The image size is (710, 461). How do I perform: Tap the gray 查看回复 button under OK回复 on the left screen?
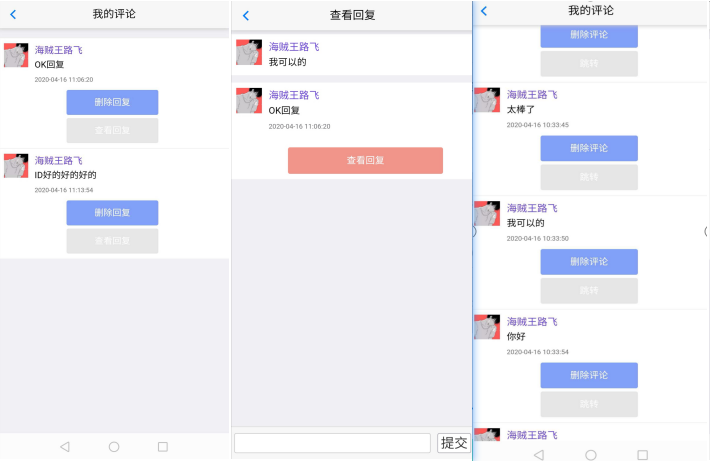(112, 130)
